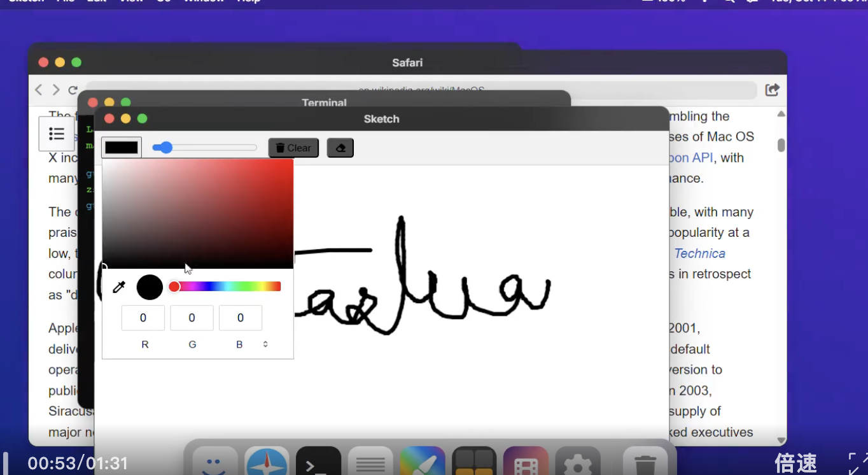
Task: Open the Trash from the dock
Action: click(645, 464)
